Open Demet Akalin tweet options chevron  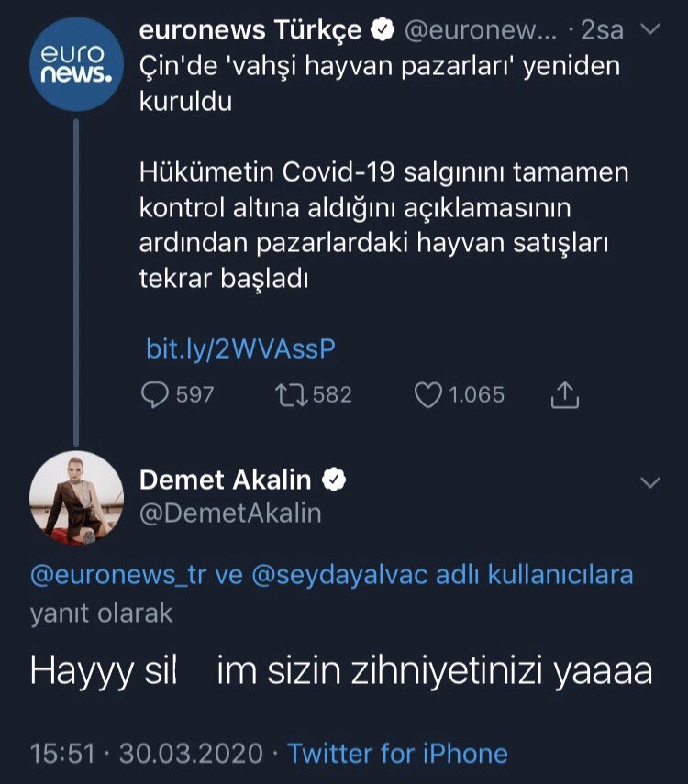649,482
